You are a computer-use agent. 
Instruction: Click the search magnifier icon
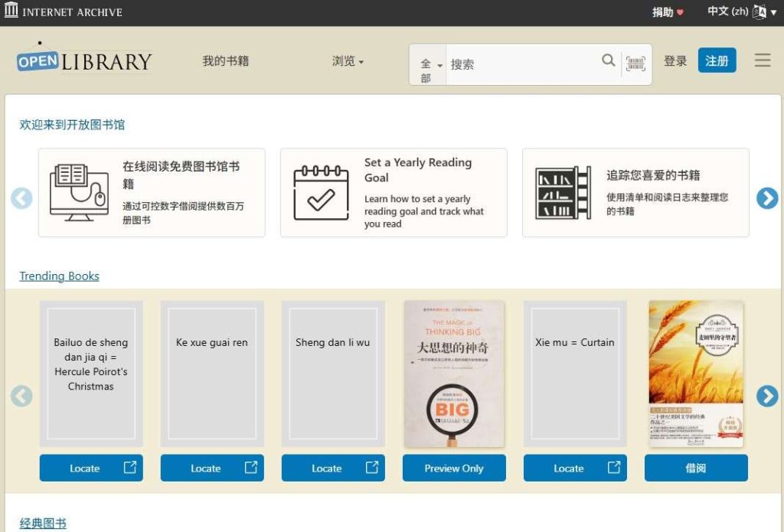[608, 60]
